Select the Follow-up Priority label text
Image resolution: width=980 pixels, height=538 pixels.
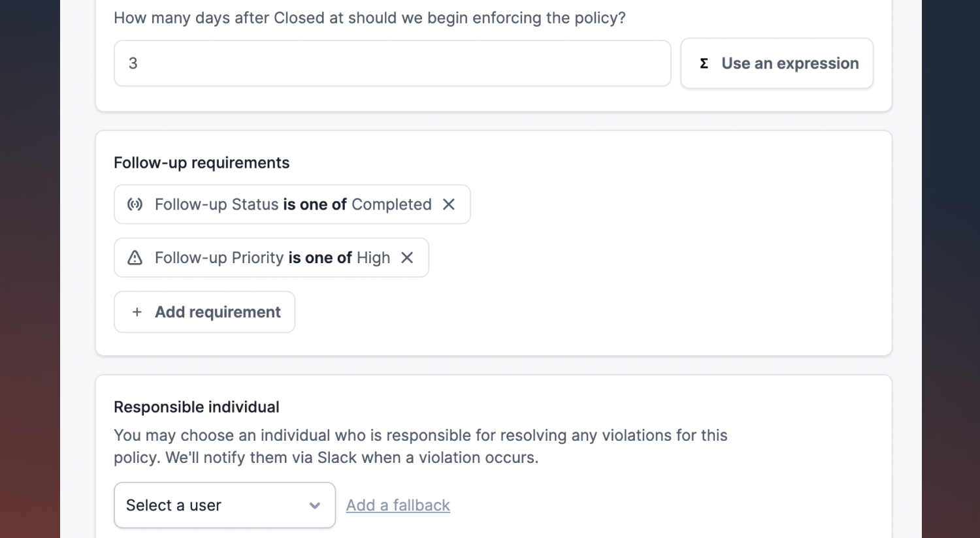[219, 258]
